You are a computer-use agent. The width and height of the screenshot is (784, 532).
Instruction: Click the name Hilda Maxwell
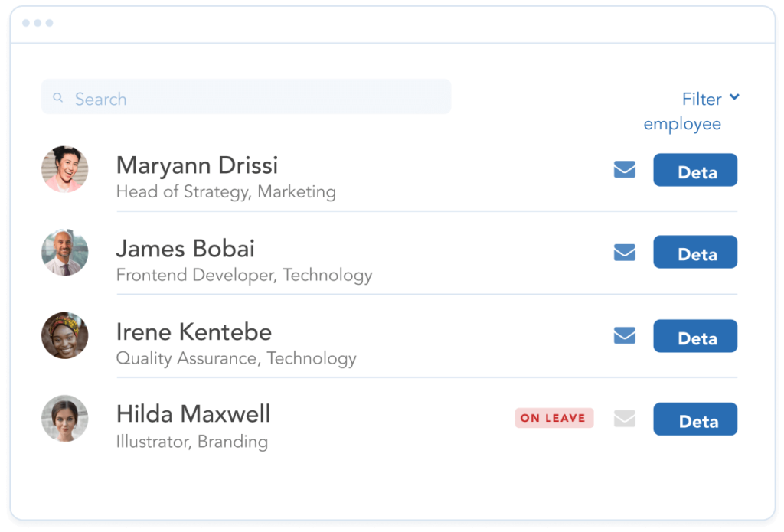(x=193, y=414)
